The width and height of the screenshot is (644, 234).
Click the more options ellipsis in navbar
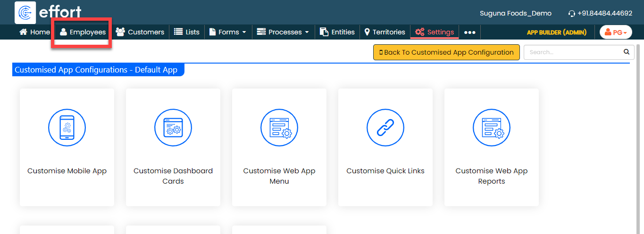click(x=469, y=32)
